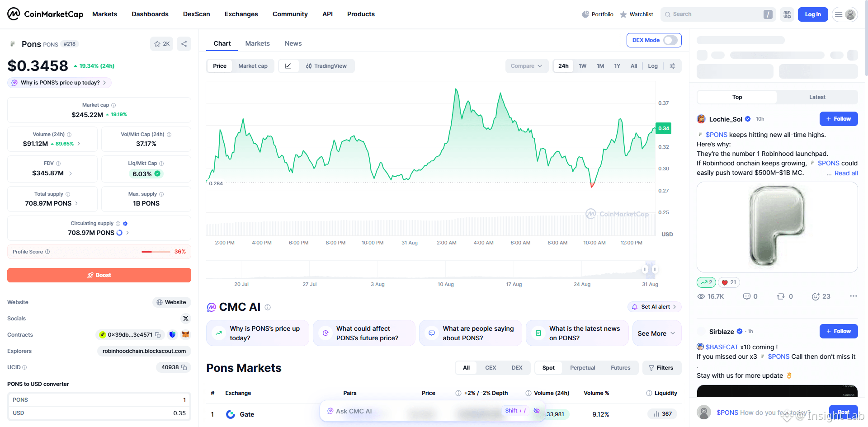
Task: Add contract to MetaMask fox icon
Action: [185, 335]
